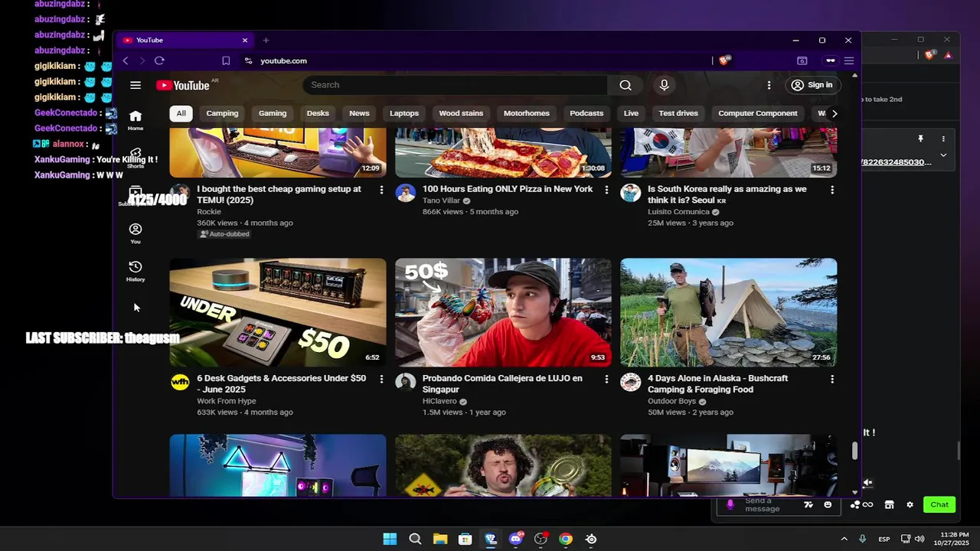Click the shop icon in chat toolbar
This screenshot has height=551, width=980.
(889, 504)
